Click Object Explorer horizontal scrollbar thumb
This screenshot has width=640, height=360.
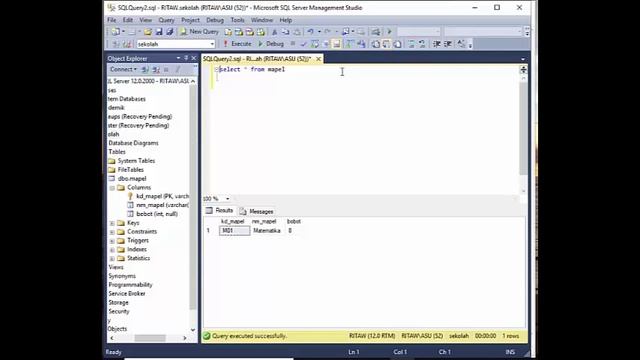coord(150,338)
